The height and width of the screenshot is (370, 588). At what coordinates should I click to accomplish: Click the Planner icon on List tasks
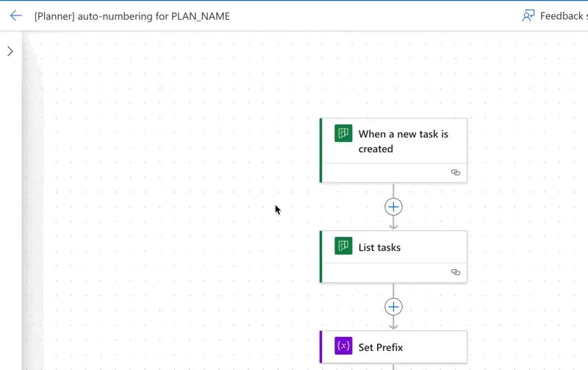click(x=343, y=246)
